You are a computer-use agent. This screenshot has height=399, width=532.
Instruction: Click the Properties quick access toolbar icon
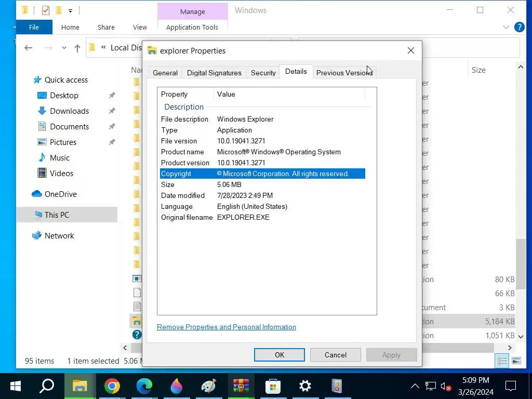tap(46, 10)
